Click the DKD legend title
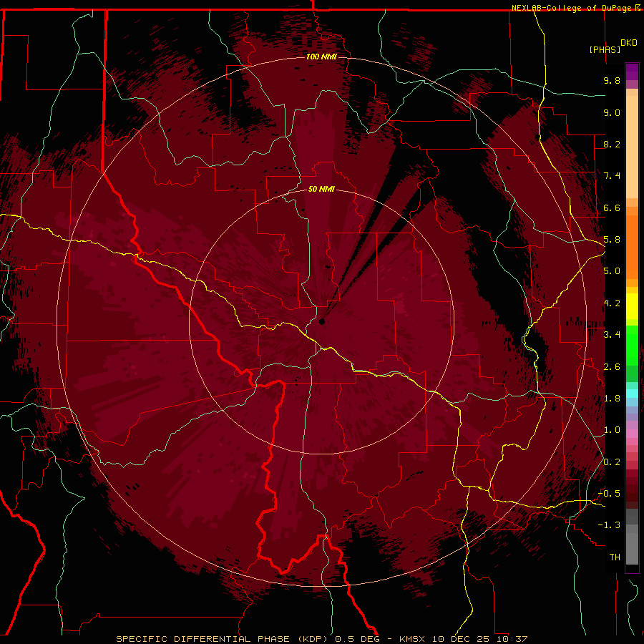 [628, 42]
